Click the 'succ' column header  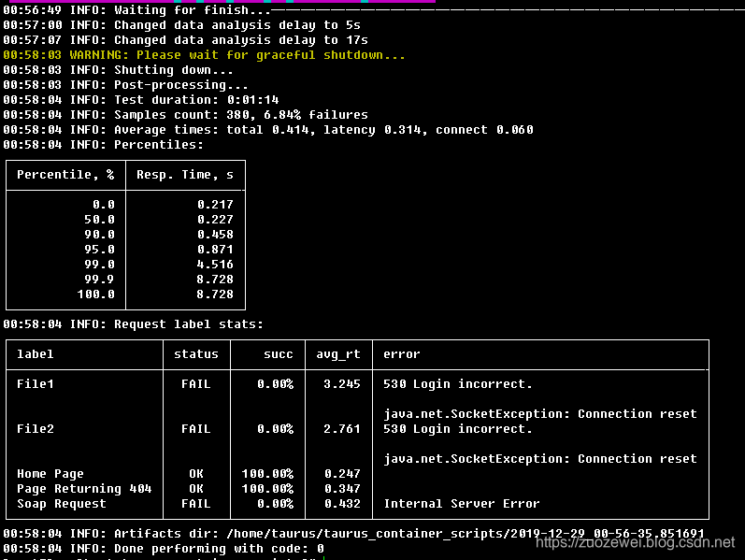pos(279,354)
